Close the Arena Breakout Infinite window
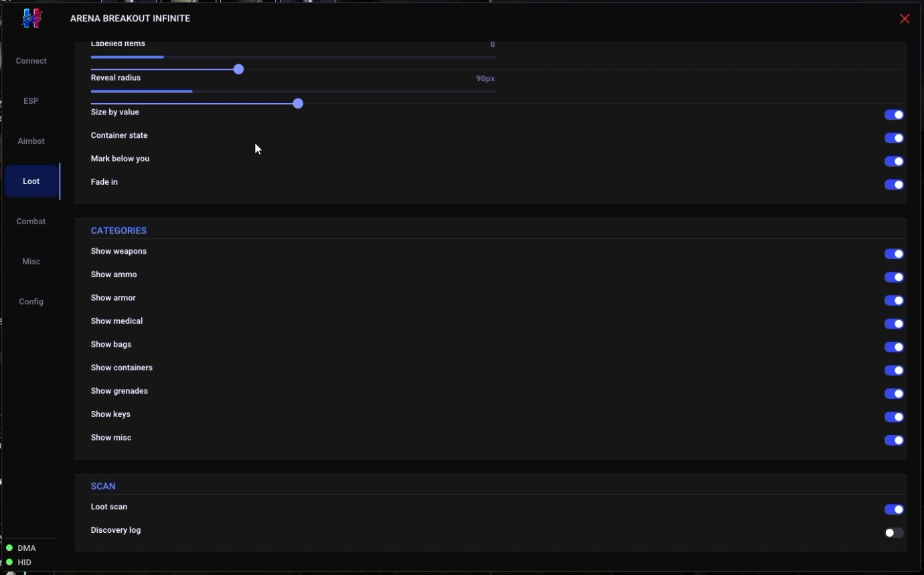Screen dimensions: 924x575 [x=905, y=19]
